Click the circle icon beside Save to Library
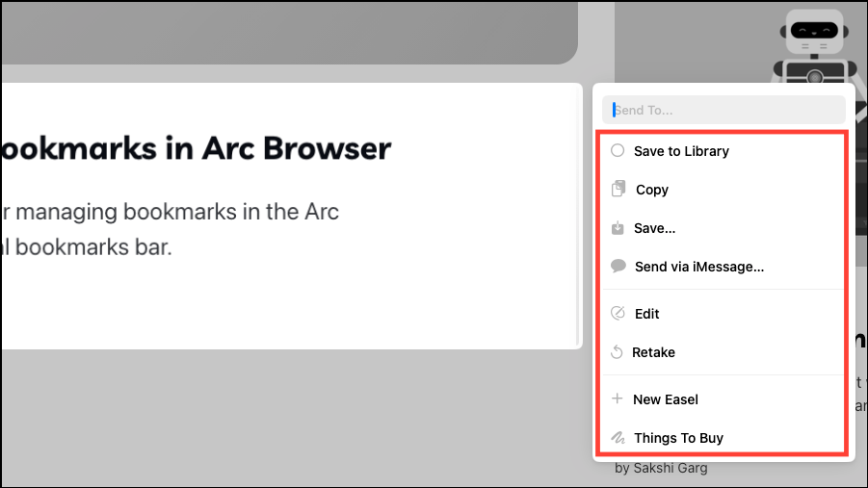868x488 pixels. click(618, 150)
